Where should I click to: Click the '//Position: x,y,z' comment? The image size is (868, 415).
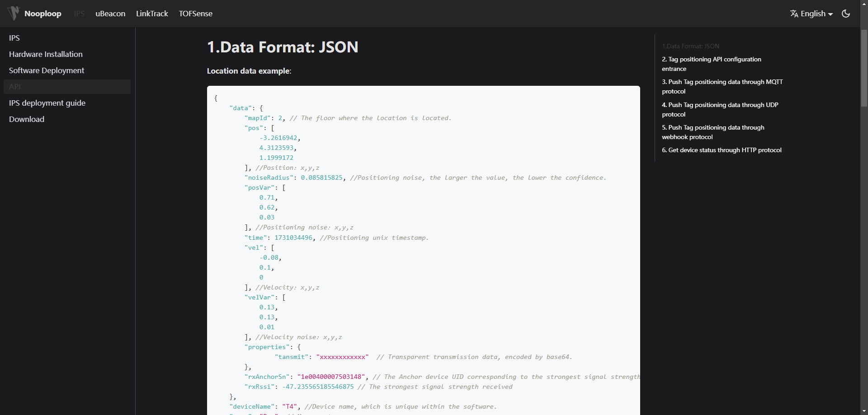pyautogui.click(x=288, y=168)
